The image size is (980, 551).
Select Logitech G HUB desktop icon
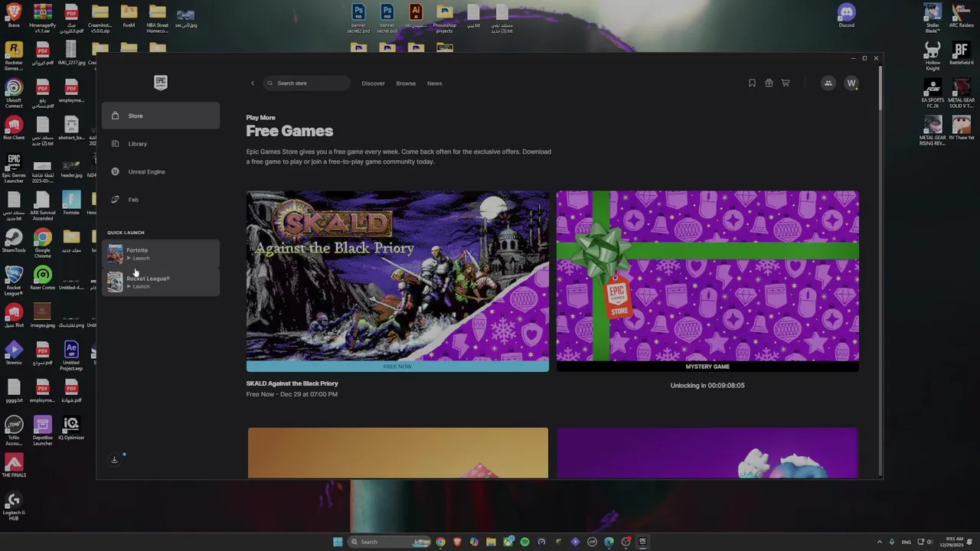coord(14,507)
